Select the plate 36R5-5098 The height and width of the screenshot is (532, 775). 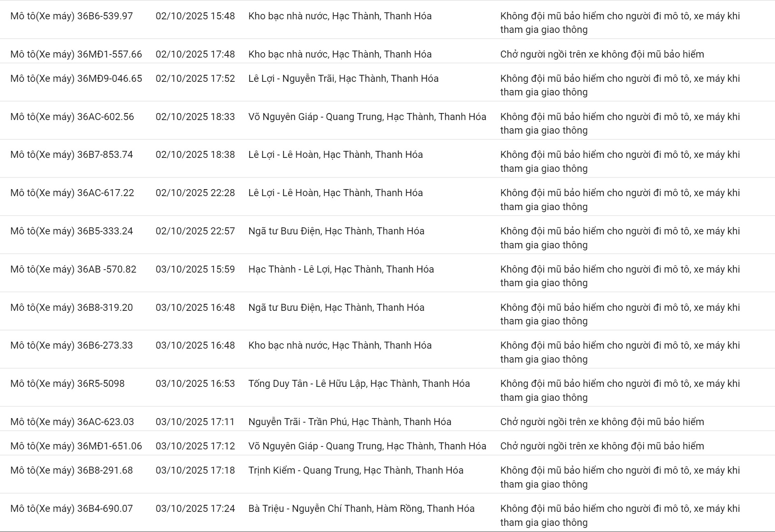tap(67, 384)
